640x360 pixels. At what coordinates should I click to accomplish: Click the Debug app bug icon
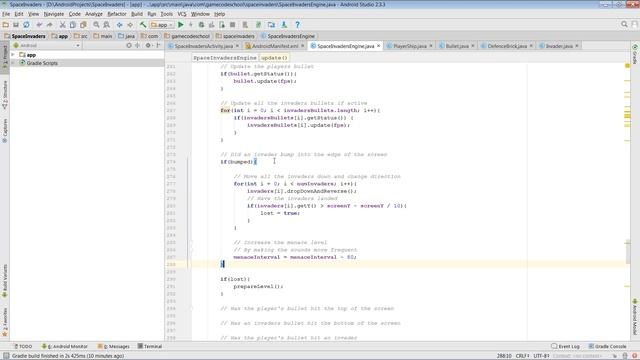201,25
